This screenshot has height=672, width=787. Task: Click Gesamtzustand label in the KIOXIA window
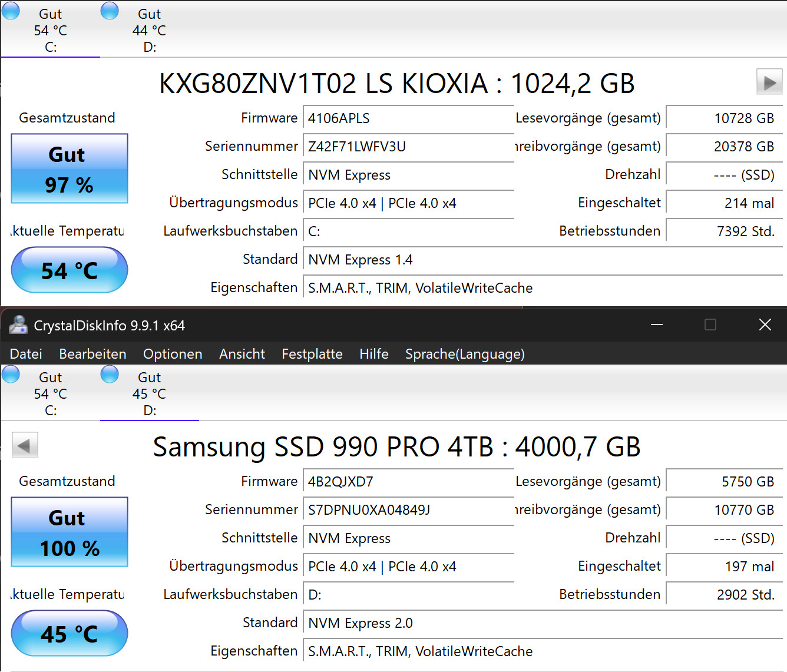click(67, 118)
